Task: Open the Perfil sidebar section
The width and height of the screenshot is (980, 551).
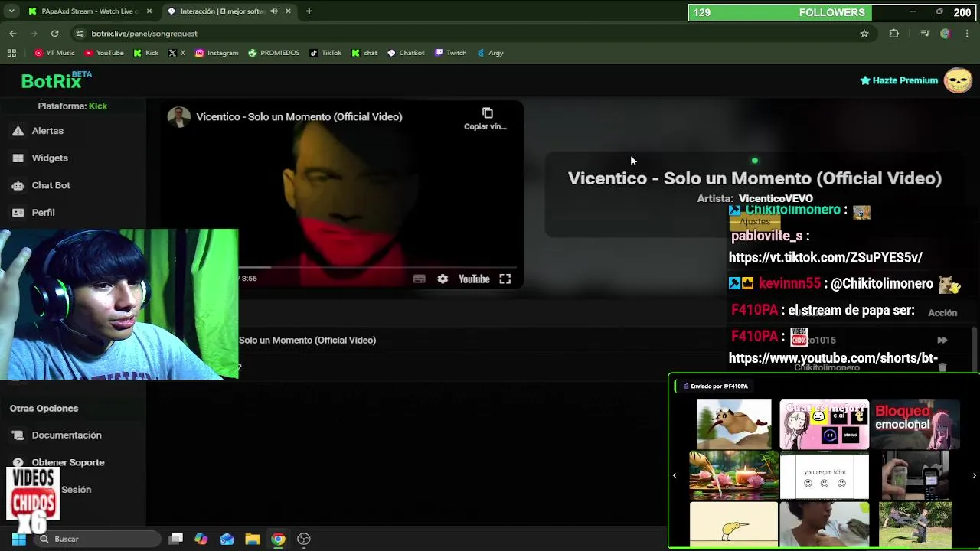Action: (x=43, y=212)
